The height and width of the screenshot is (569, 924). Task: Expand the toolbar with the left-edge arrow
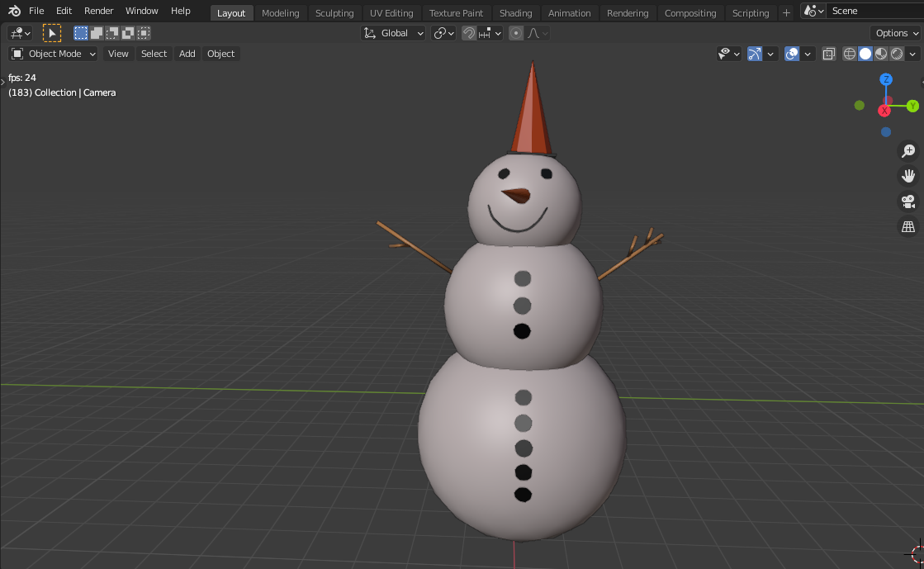tap(3, 82)
